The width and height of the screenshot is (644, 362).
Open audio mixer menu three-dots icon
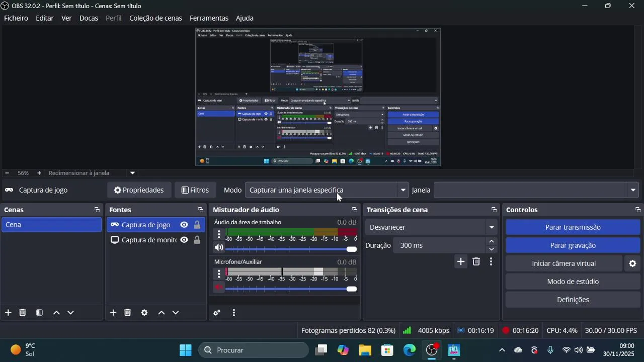[x=234, y=313]
